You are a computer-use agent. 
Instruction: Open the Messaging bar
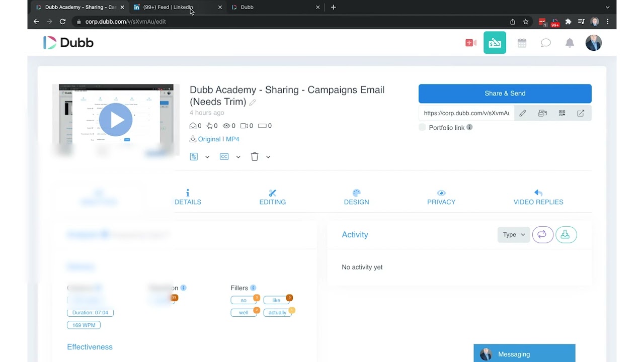[x=524, y=353]
